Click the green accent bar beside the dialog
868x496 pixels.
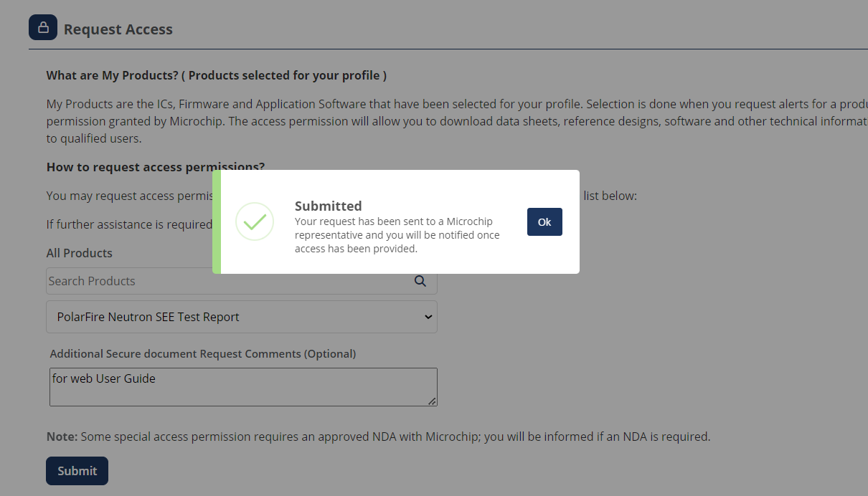point(217,221)
